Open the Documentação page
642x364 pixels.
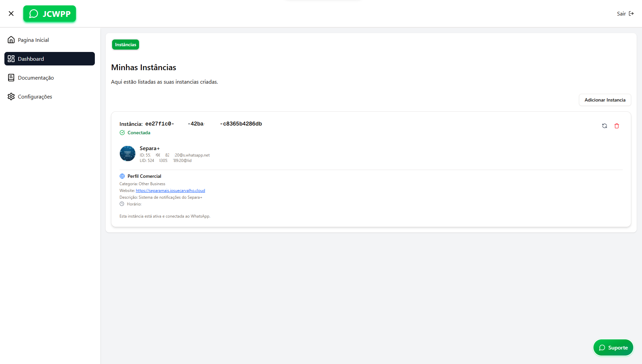[x=35, y=78]
